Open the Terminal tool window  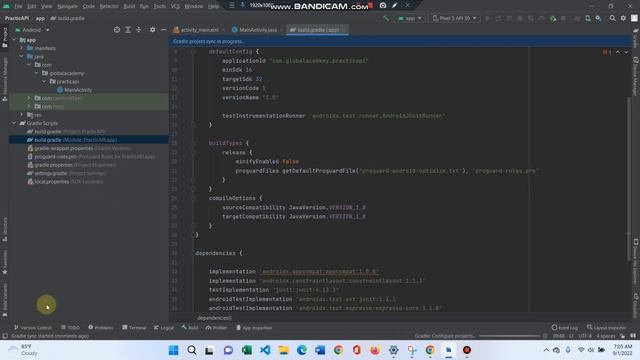click(x=134, y=328)
